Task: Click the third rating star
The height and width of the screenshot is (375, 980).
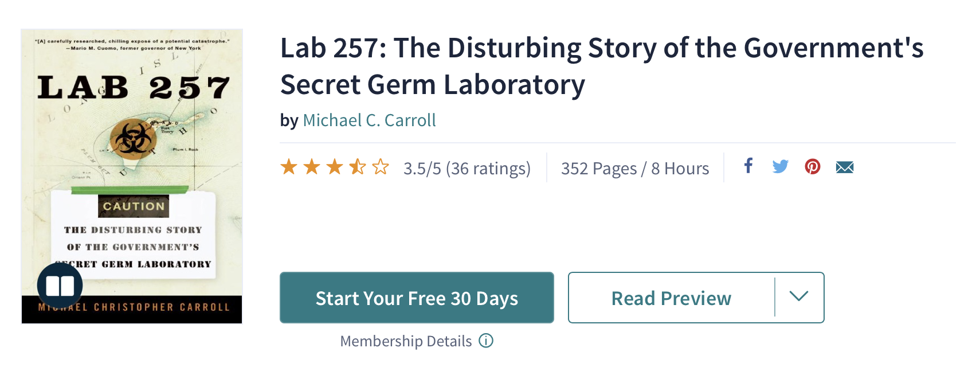Action: 335,167
